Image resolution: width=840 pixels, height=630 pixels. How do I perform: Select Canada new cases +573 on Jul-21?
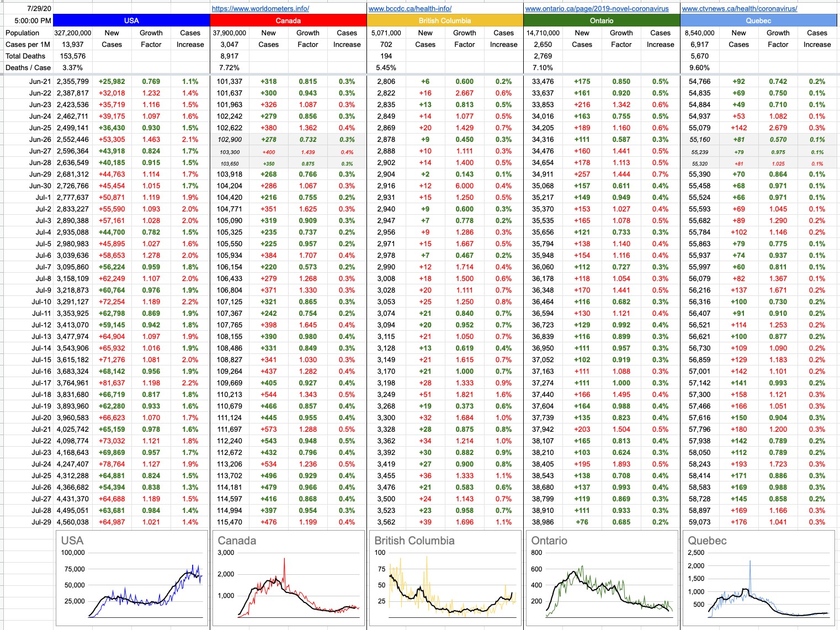pyautogui.click(x=268, y=429)
